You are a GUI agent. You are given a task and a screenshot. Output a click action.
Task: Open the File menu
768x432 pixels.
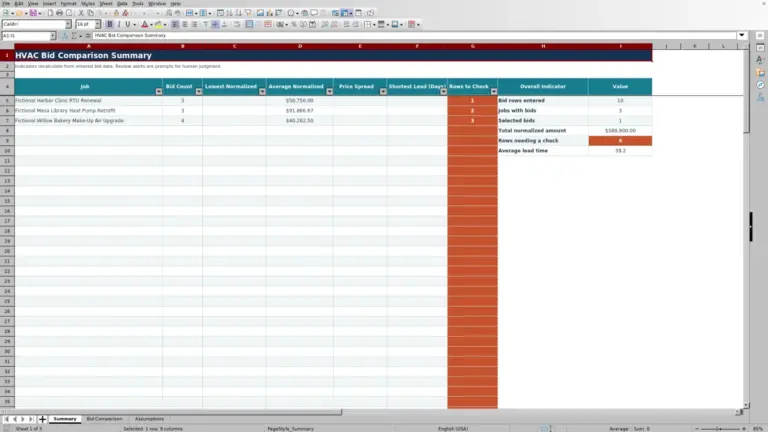click(x=6, y=3)
